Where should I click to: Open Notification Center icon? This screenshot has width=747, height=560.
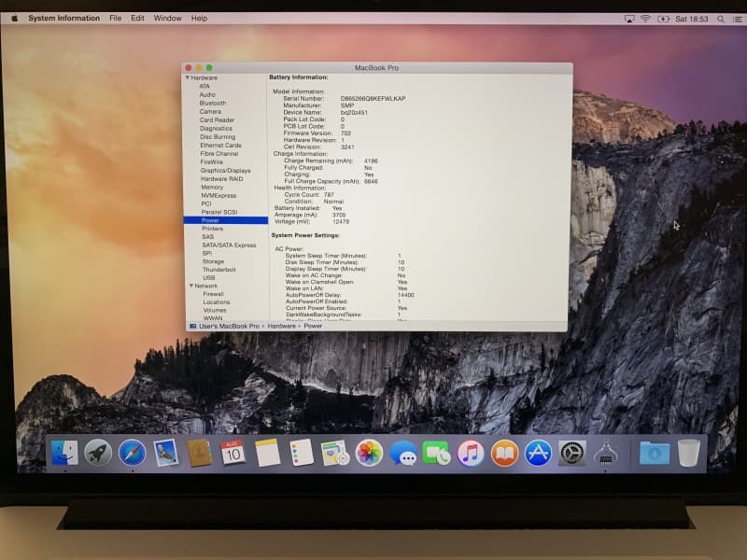[x=738, y=19]
